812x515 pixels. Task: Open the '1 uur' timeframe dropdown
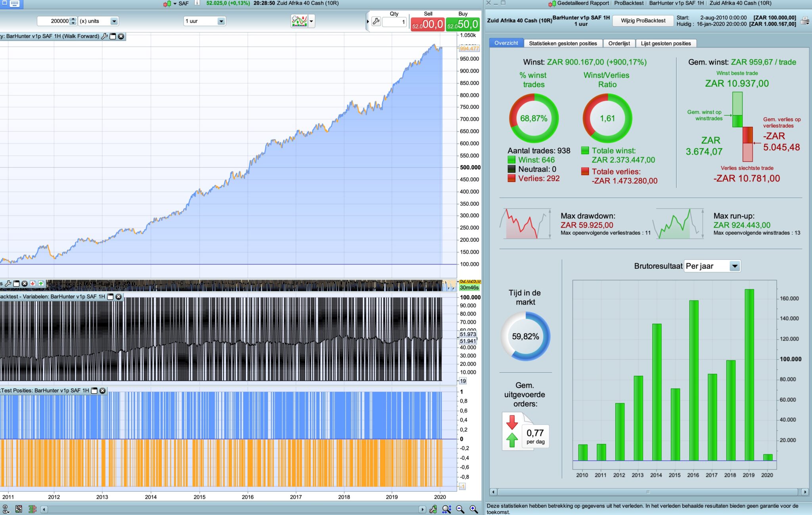click(x=221, y=21)
